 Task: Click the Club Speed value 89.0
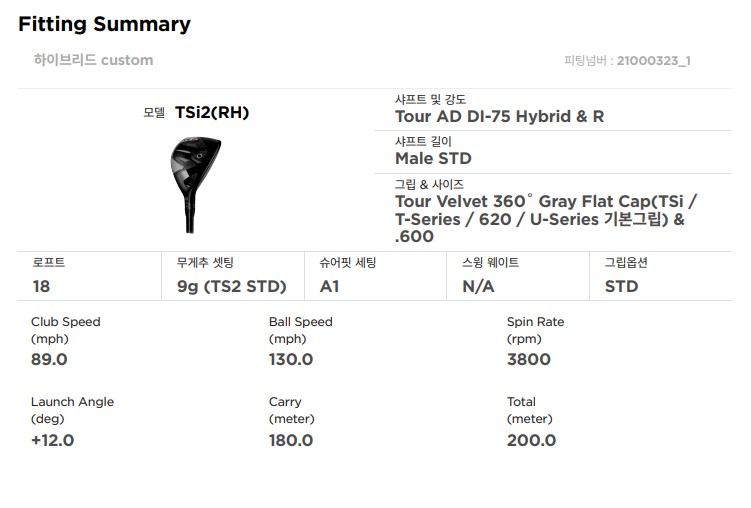point(49,359)
